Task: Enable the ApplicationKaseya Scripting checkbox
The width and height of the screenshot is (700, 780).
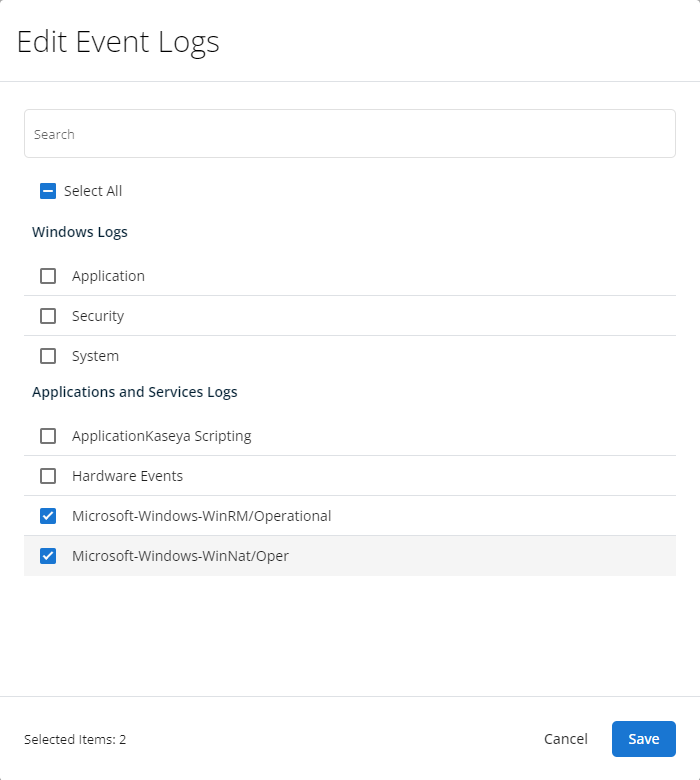Action: [48, 436]
